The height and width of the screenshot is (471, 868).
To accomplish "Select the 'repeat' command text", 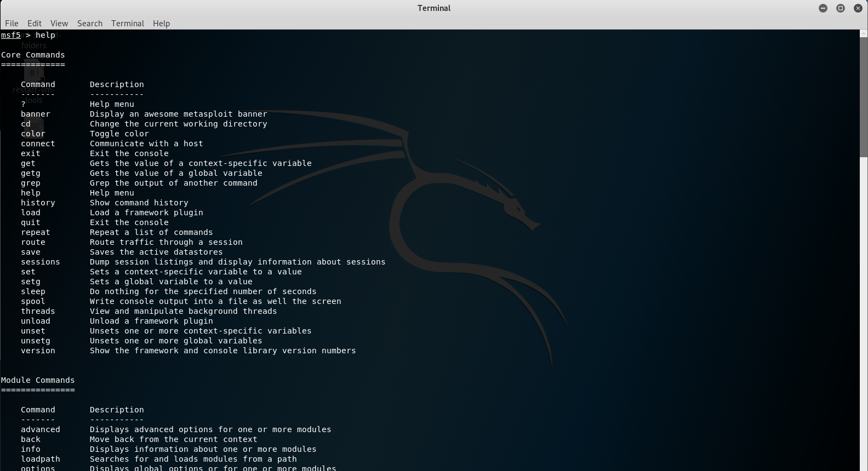I will [x=36, y=232].
